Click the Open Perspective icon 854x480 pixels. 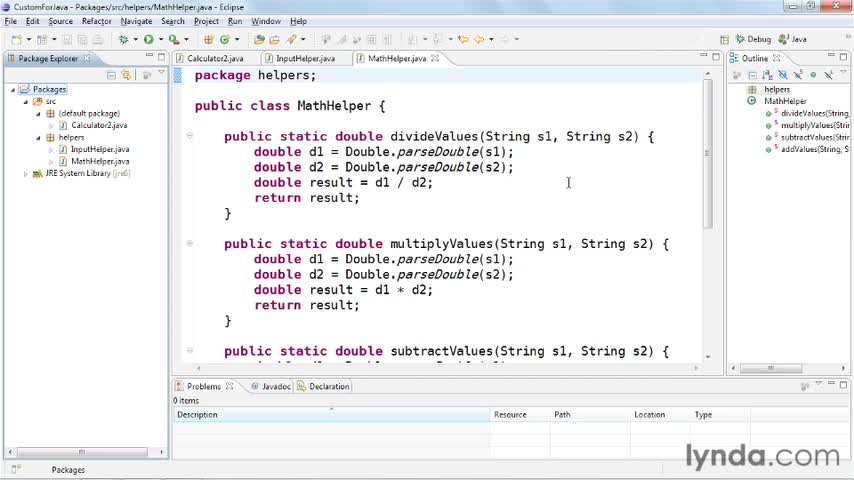(x=724, y=39)
